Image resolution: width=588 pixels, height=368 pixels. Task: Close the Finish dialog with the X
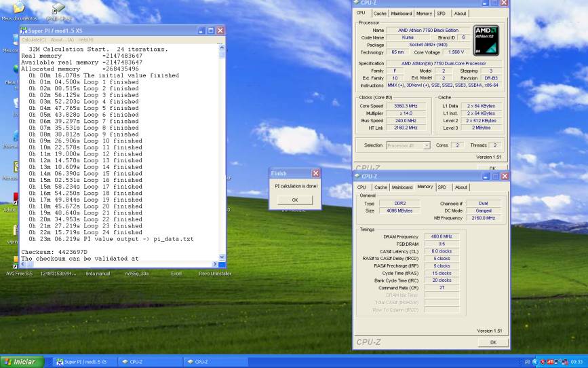pos(316,173)
